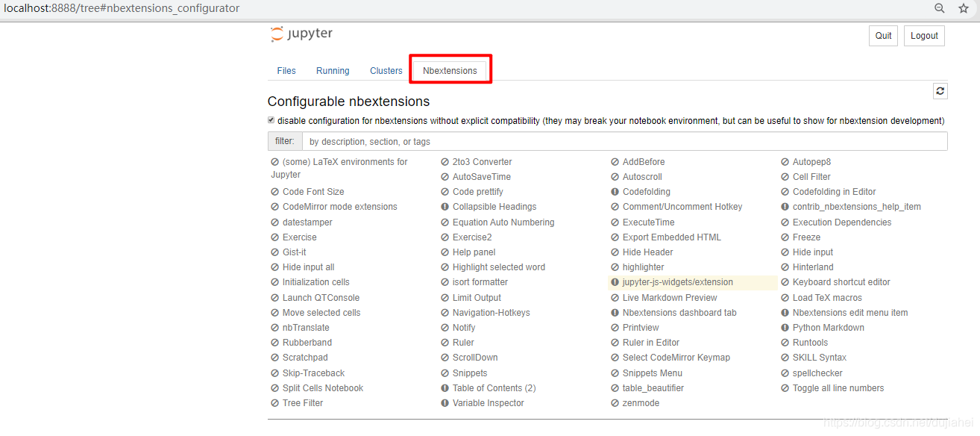This screenshot has width=980, height=436.
Task: Select the Split Cells Notebook extension
Action: pyautogui.click(x=323, y=388)
